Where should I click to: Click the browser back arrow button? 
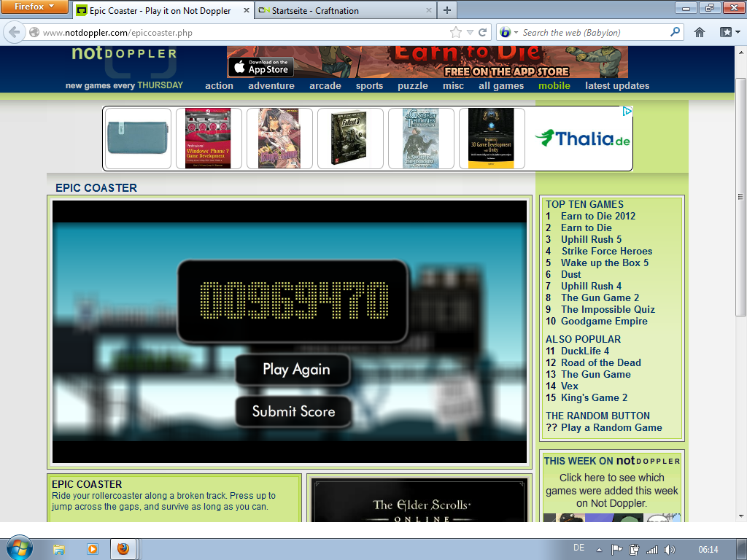coord(15,32)
